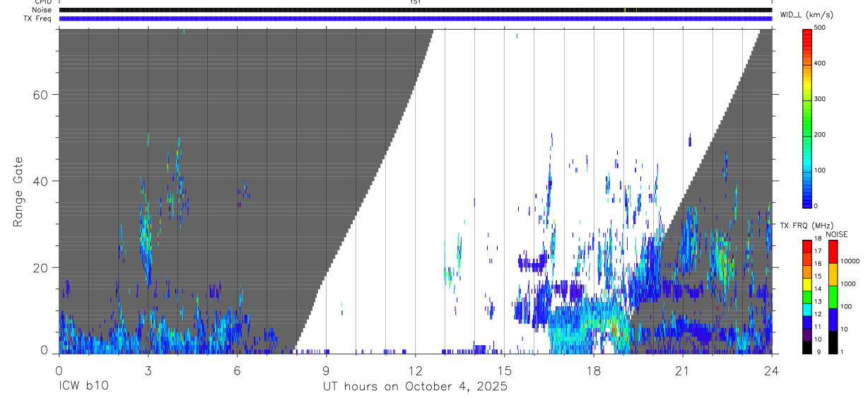Click the blue TX Freq strip above the plot
Screen dimensions: 868x401
416,18
